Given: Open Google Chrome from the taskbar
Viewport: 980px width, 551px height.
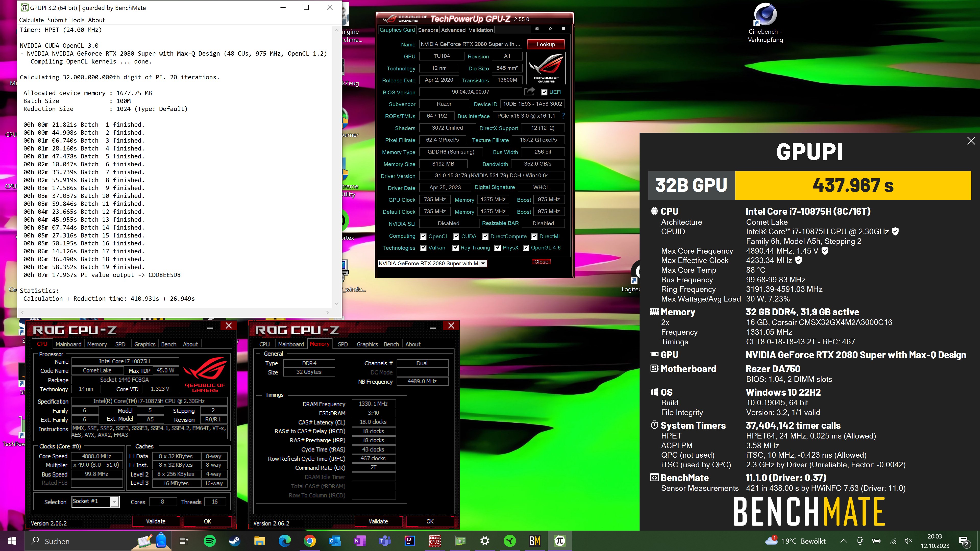Looking at the screenshot, I should [310, 541].
